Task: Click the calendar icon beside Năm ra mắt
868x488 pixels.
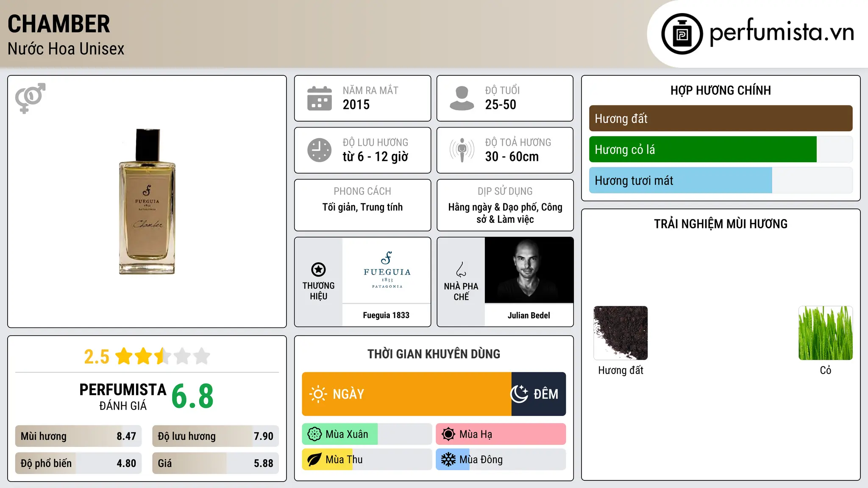Action: (319, 98)
